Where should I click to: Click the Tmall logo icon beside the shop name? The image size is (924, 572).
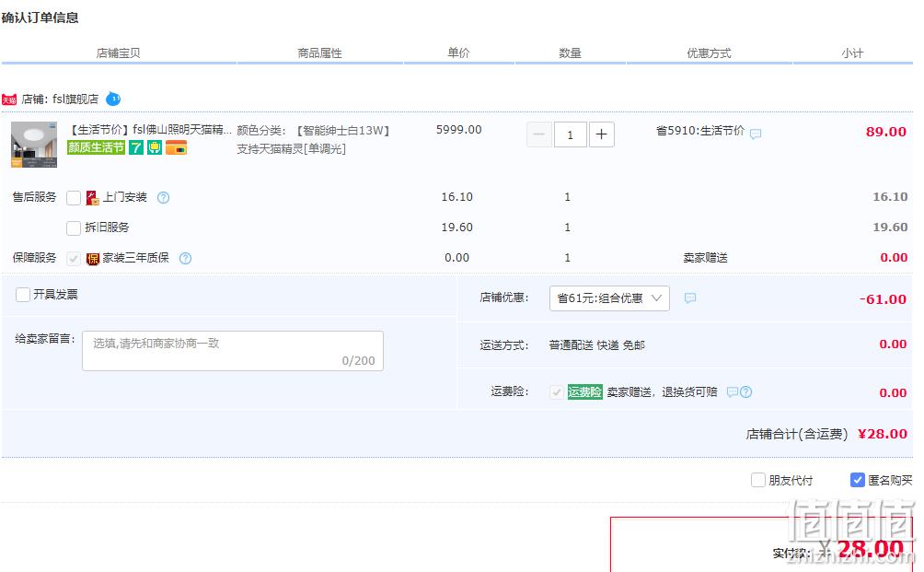pyautogui.click(x=9, y=99)
